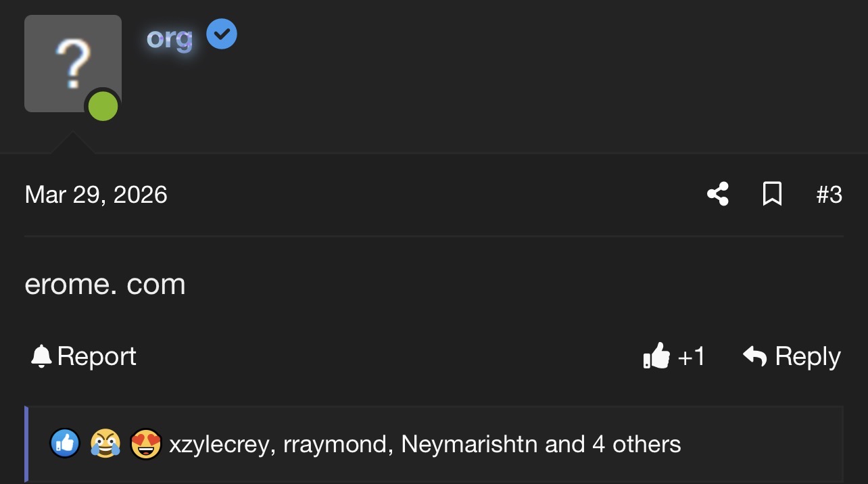Click the question mark avatar thumbnail

tap(72, 63)
